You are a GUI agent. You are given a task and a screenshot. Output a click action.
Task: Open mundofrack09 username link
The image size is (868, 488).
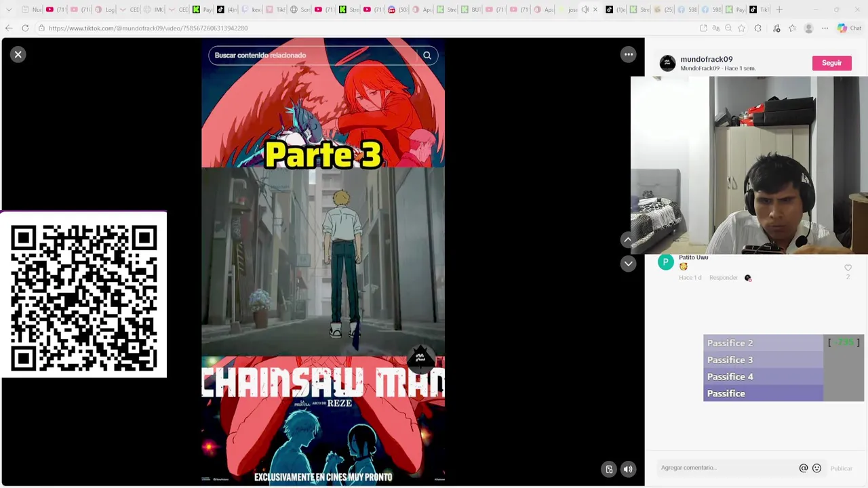(x=706, y=60)
